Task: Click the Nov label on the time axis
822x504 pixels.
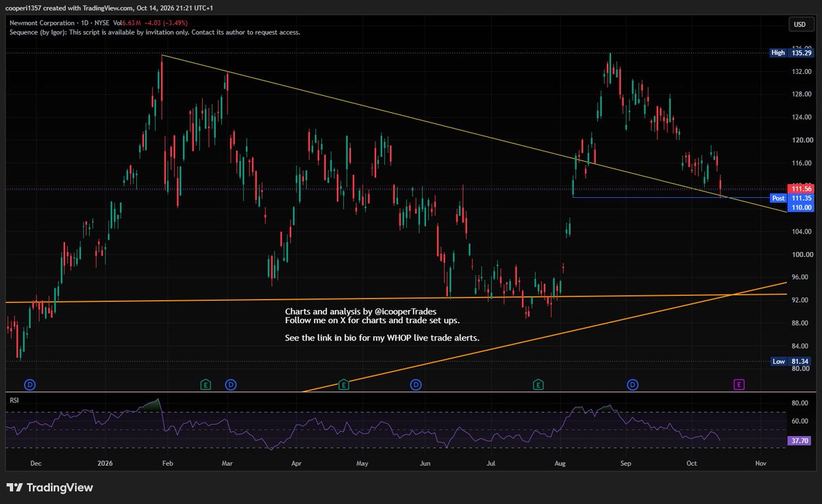Action: (x=759, y=463)
